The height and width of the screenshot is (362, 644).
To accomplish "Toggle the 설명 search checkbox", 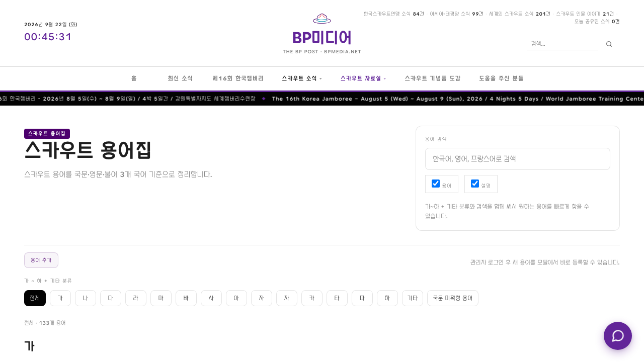I will point(475,184).
